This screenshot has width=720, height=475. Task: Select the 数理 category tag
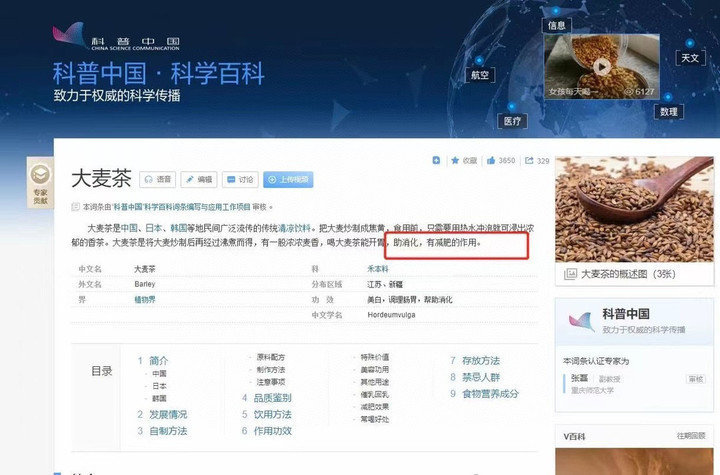point(669,112)
